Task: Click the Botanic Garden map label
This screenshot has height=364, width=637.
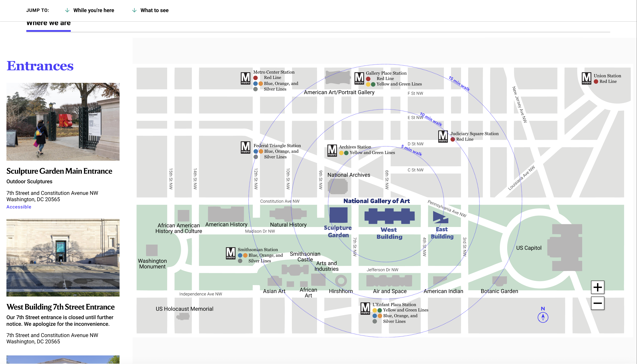Action: tap(499, 291)
